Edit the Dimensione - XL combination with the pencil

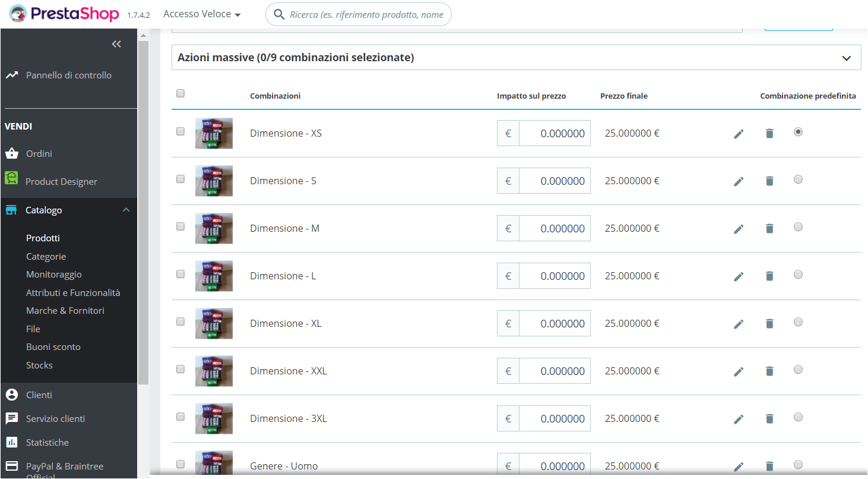[x=739, y=324]
